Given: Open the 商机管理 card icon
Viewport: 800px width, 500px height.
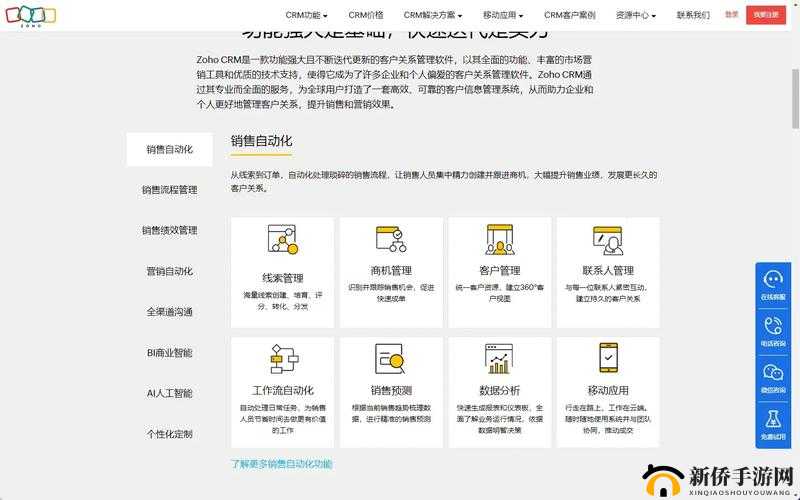Looking at the screenshot, I should [391, 239].
